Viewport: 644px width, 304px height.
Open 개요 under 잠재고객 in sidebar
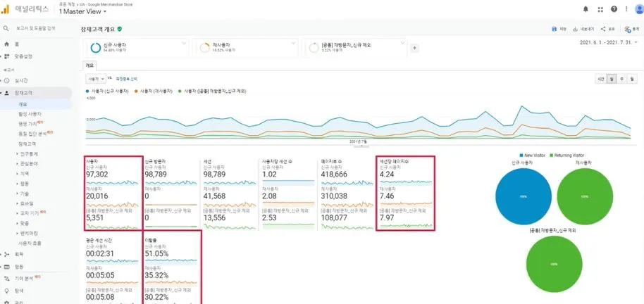coord(23,105)
